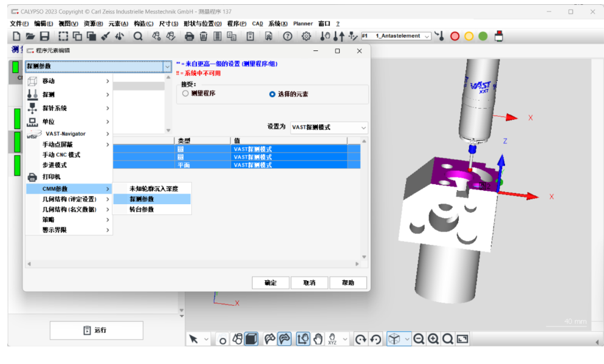Screen dimensions: 604x364
Task: Zoom out with the minus magnifier icon
Action: 419,339
